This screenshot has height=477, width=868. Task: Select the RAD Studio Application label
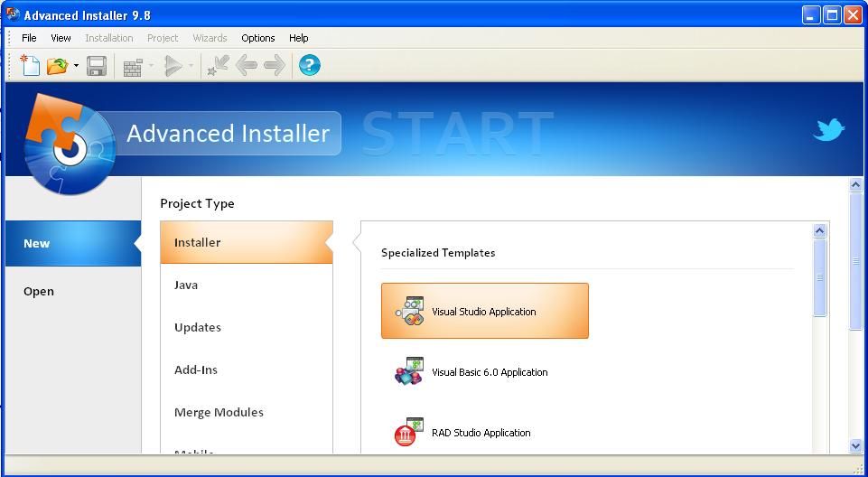click(x=481, y=433)
